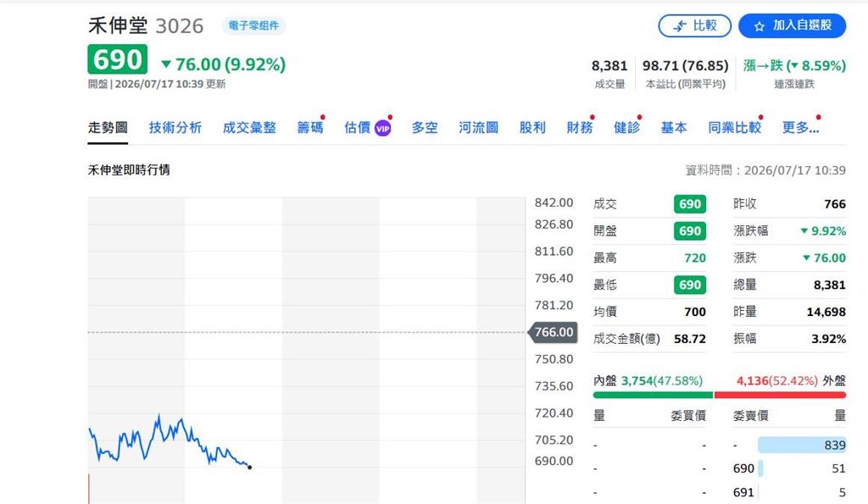
Task: Click the 839 sell volume bar
Action: click(x=802, y=445)
